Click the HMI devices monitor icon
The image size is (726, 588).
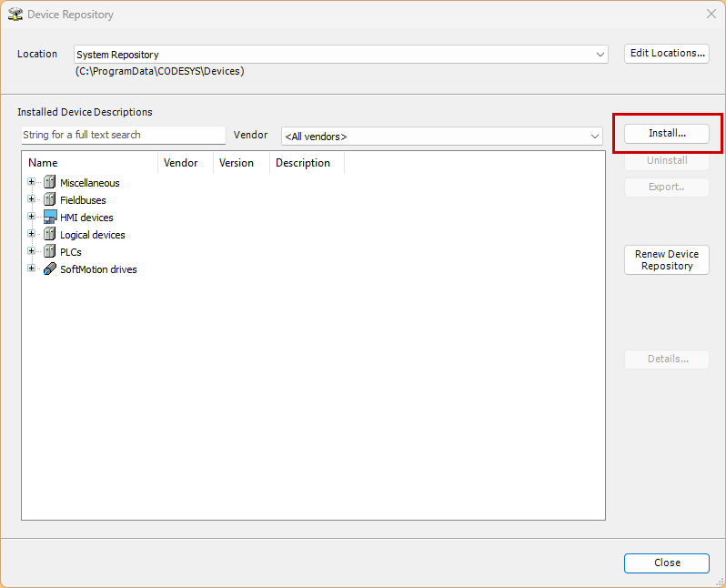(49, 218)
